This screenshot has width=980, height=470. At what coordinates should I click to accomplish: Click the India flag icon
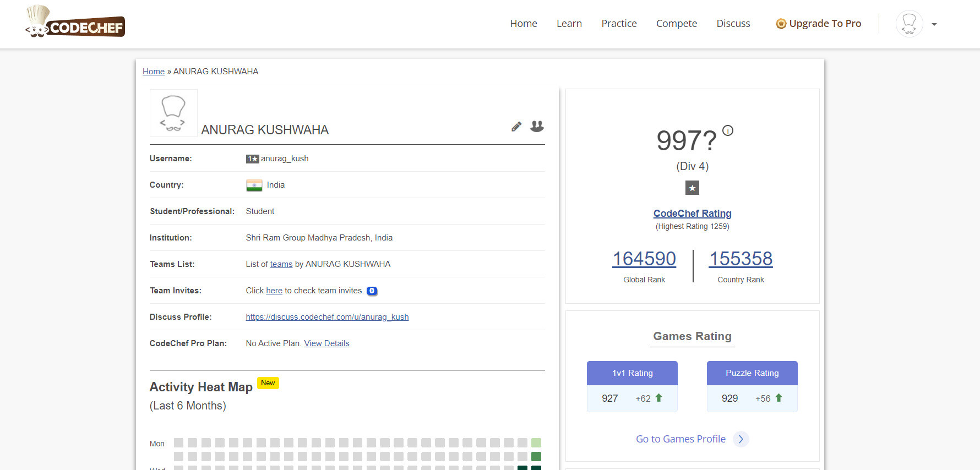pos(254,185)
